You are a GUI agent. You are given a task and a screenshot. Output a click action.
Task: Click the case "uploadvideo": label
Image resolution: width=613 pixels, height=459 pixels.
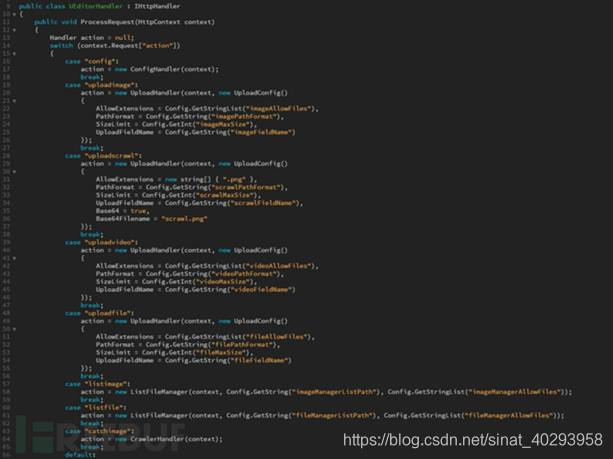point(102,242)
